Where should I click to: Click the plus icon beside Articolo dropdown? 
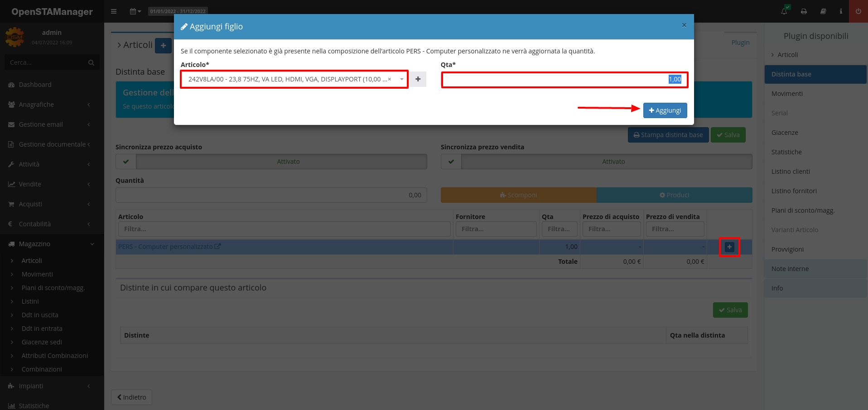[418, 79]
